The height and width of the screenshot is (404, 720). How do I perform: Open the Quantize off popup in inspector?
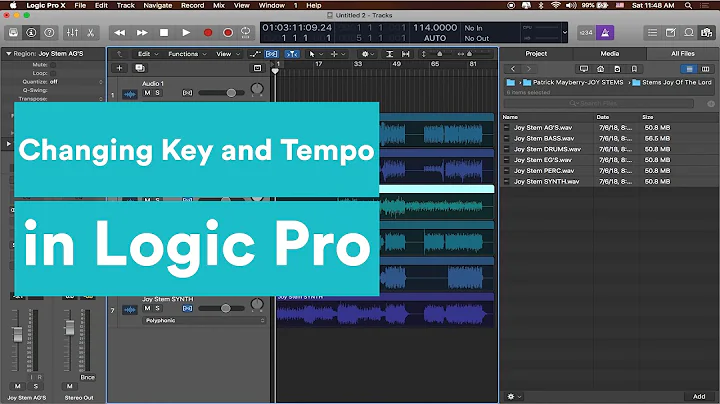click(x=76, y=82)
